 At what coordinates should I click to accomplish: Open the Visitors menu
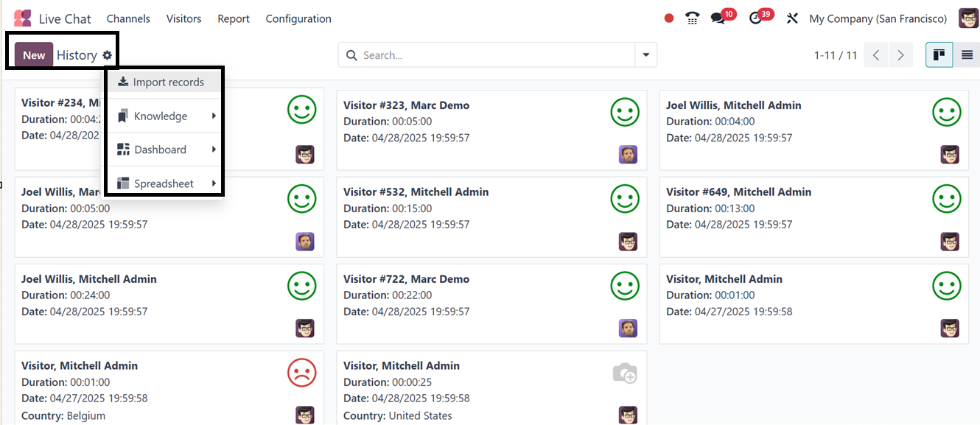click(183, 18)
